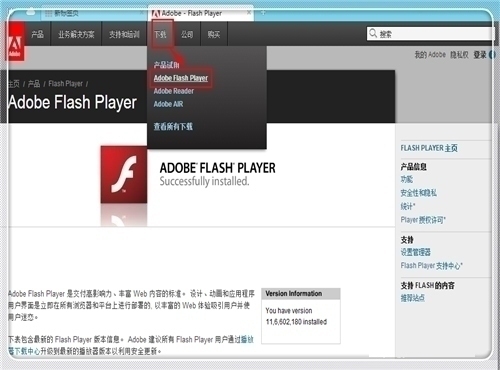
Task: Click into the 搜索 search field
Action: point(431,34)
